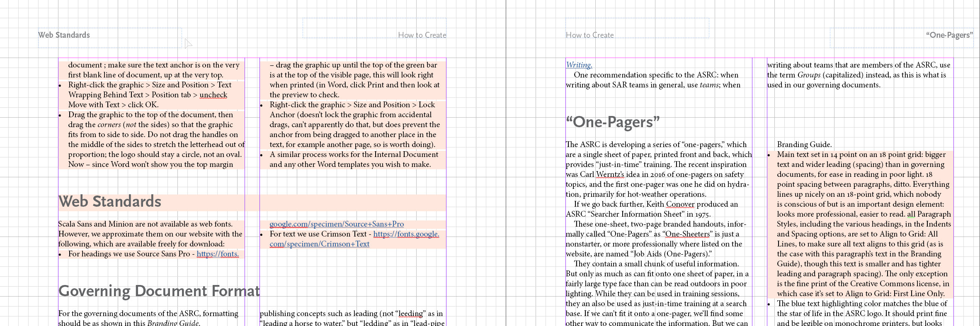Click line 'which case it's set to Align to Grid: First Line Only.'
The image size is (980, 326).
click(x=861, y=294)
